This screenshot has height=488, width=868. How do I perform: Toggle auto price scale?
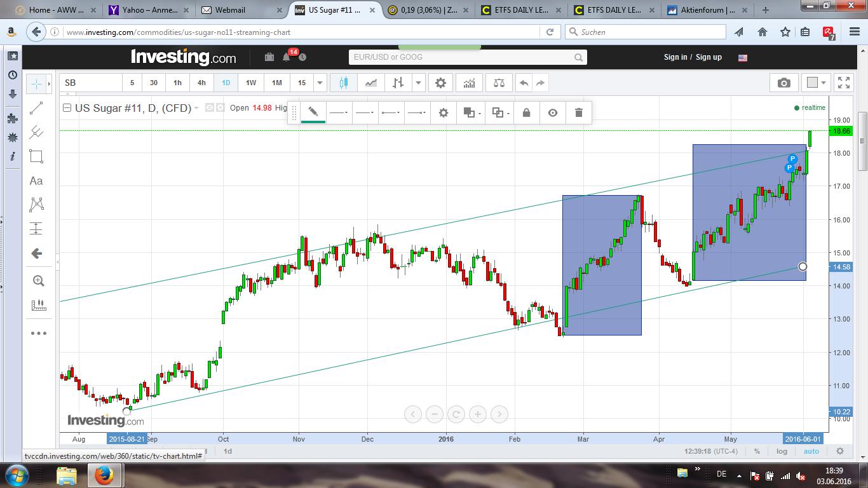coord(811,451)
